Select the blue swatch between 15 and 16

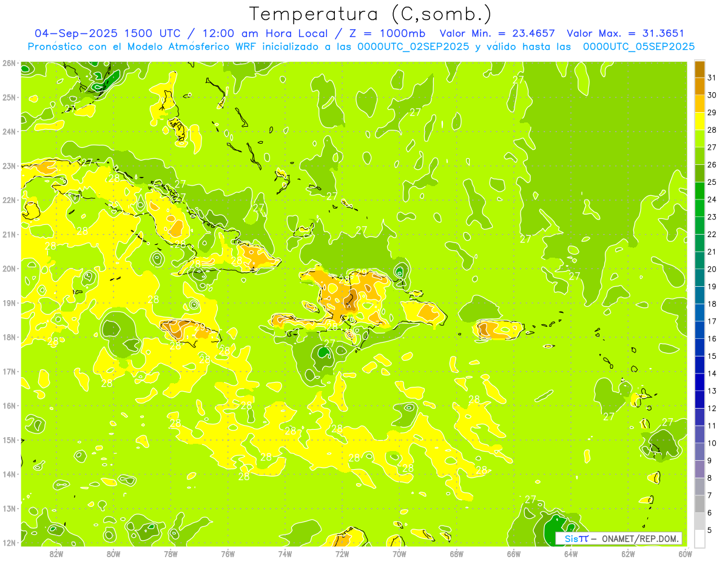700,347
